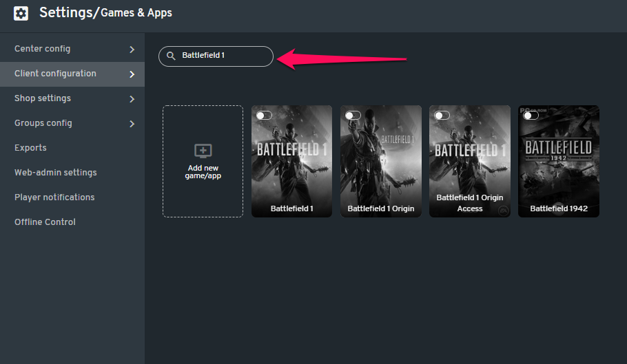Open Shop settings section
627x364 pixels.
click(x=72, y=98)
